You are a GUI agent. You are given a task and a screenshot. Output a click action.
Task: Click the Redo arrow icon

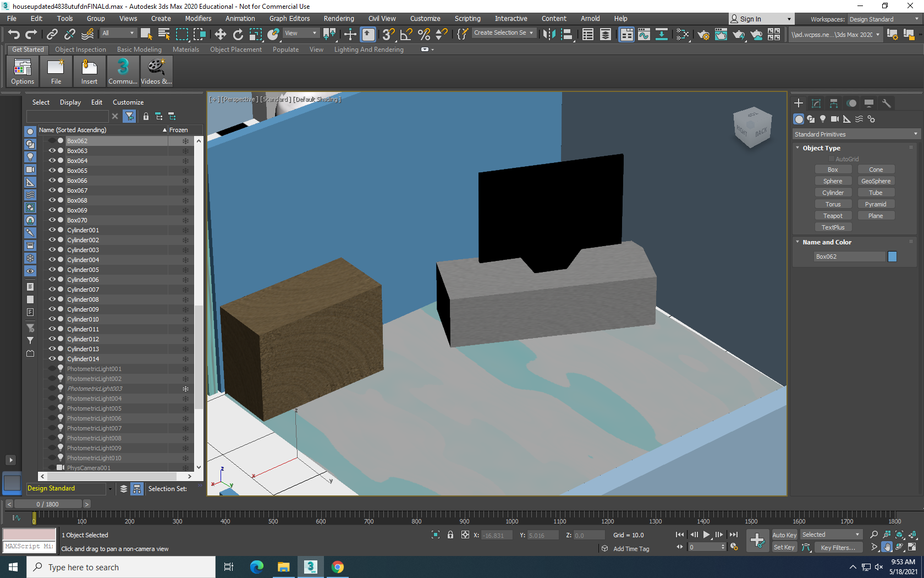click(x=31, y=34)
